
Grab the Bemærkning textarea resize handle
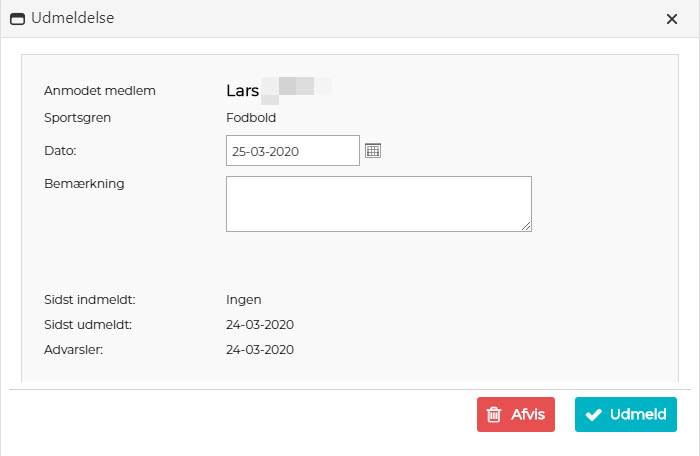tap(526, 226)
